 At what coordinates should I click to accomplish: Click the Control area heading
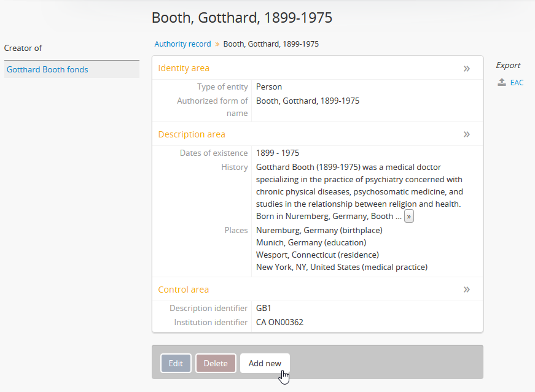pos(183,290)
